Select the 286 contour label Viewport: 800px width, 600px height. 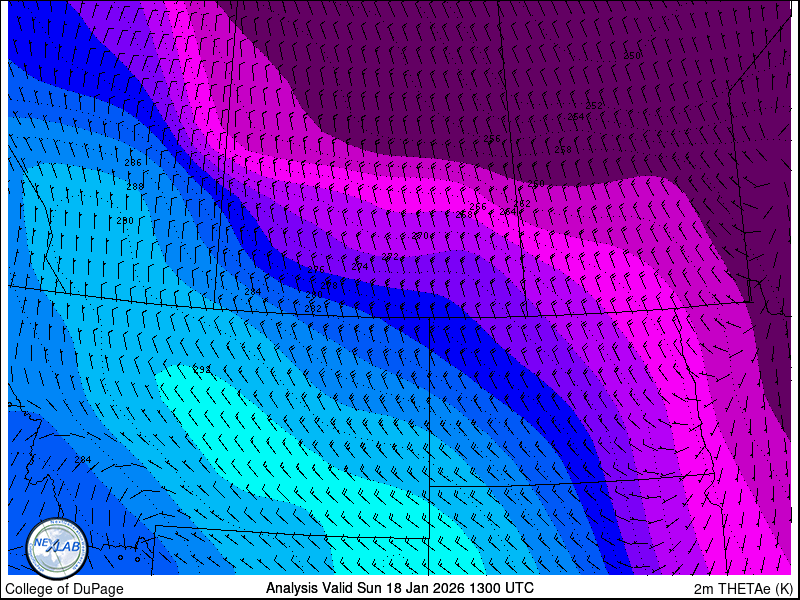point(133,163)
